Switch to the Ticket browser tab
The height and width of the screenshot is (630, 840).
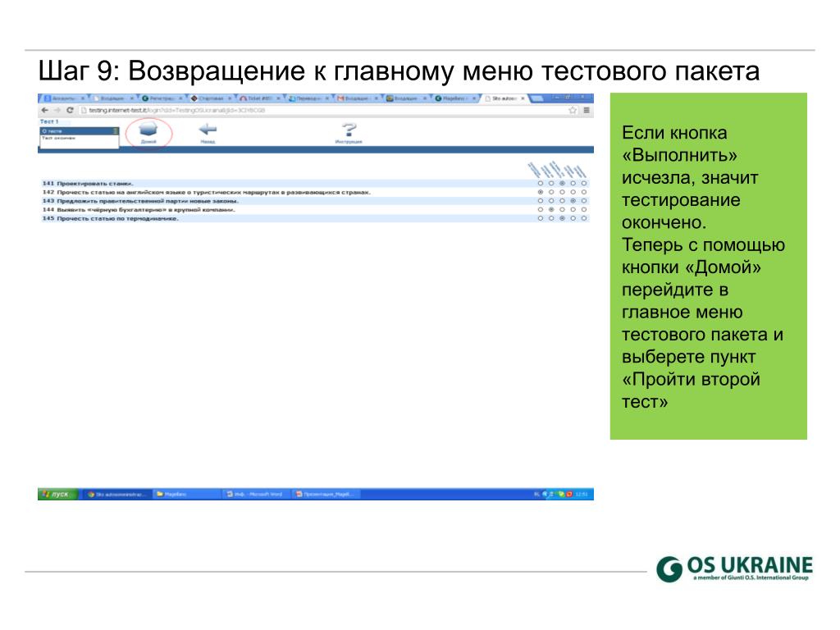click(x=260, y=98)
